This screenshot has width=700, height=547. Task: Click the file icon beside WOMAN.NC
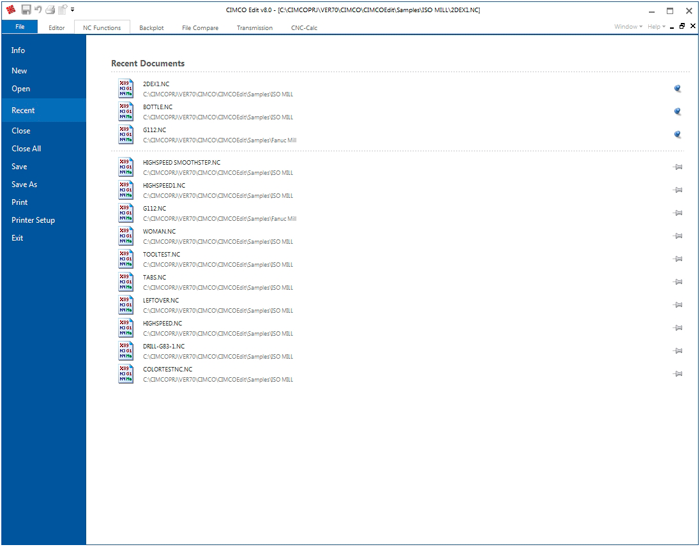pos(126,236)
